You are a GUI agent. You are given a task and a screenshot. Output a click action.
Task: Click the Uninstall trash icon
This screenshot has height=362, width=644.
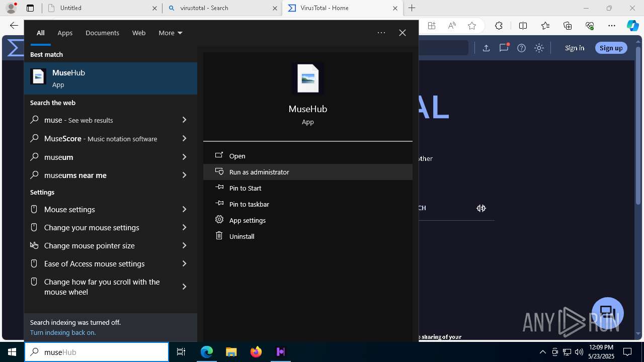click(x=219, y=236)
